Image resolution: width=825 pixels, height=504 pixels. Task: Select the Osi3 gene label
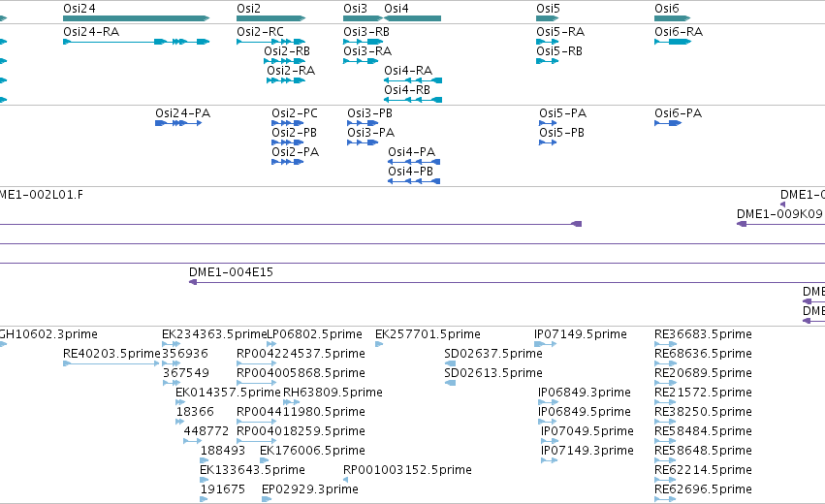355,9
